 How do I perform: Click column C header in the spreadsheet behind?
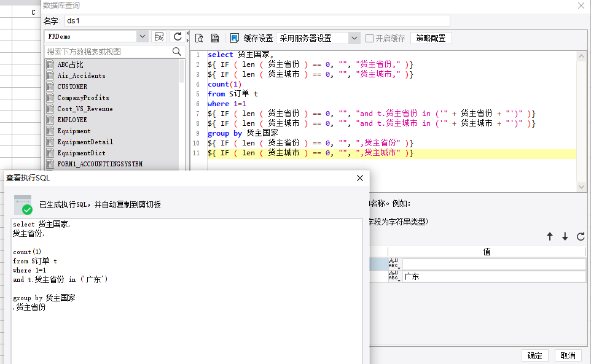(x=33, y=12)
